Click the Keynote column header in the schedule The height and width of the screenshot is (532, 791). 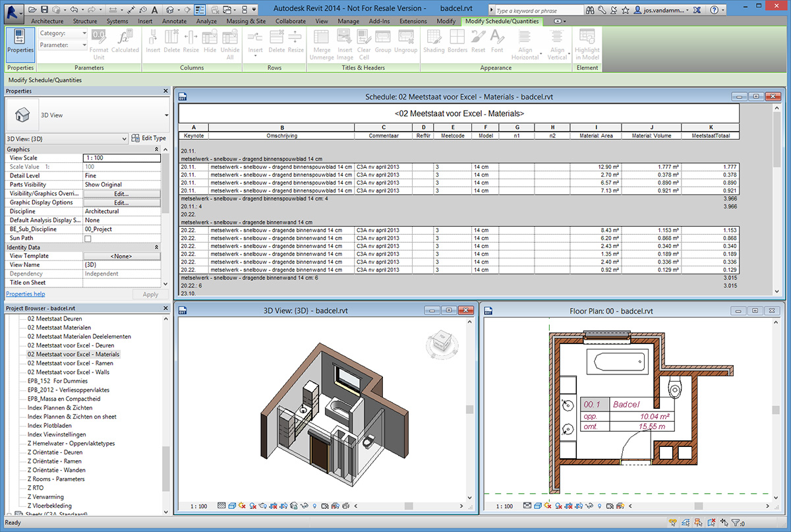[x=194, y=135]
